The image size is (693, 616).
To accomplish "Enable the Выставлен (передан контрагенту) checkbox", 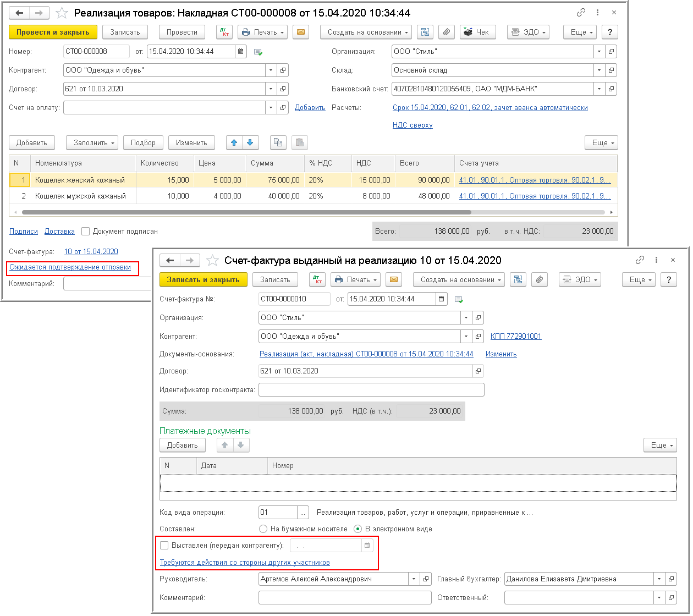I will [164, 546].
